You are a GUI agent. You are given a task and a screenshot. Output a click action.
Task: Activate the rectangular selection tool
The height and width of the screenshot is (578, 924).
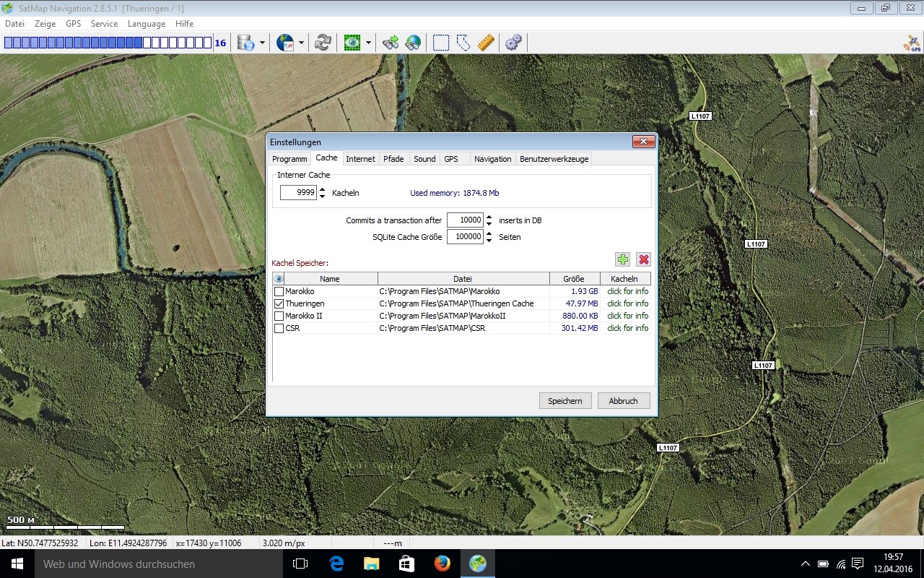pyautogui.click(x=440, y=43)
